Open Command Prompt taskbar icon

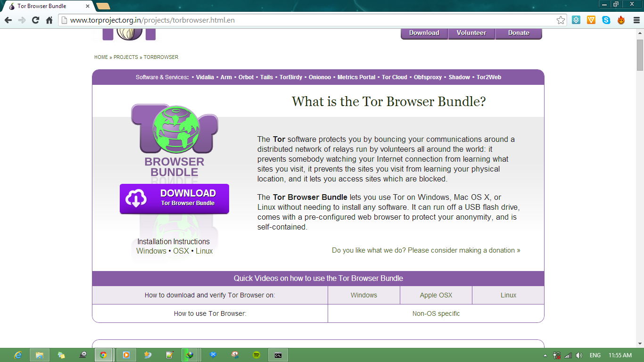(x=278, y=355)
